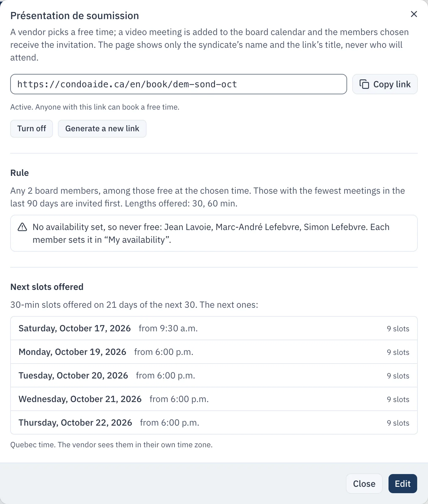Select the Wednesday, October 21 slot row
Viewport: 428px width, 504px height.
[x=214, y=399]
